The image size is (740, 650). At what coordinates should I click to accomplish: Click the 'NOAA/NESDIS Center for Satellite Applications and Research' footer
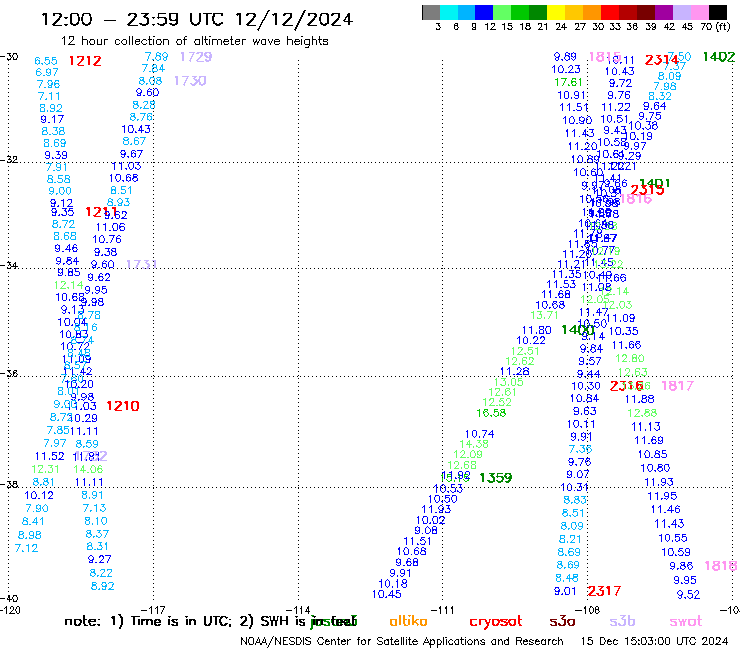[x=402, y=641]
